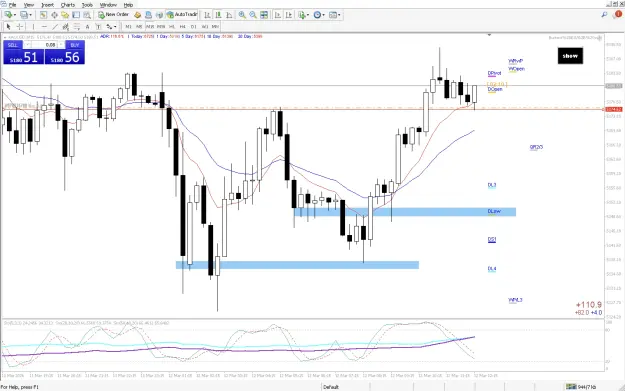Expand the Profiles dropdown arrow

[x=31, y=15]
